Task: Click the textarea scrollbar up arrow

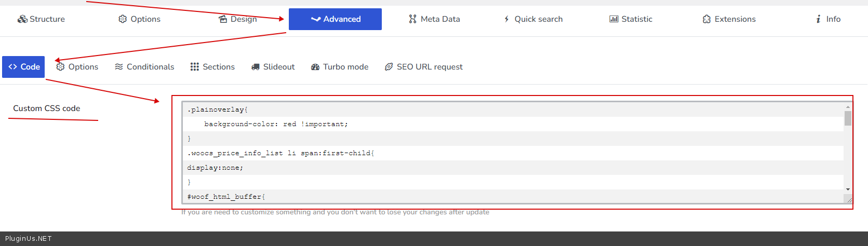Action: 848,106
